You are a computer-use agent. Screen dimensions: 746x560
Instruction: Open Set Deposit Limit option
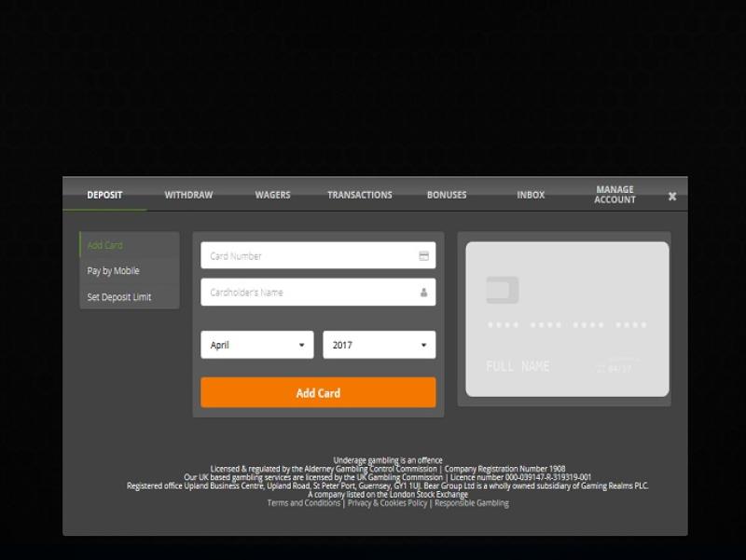[119, 297]
